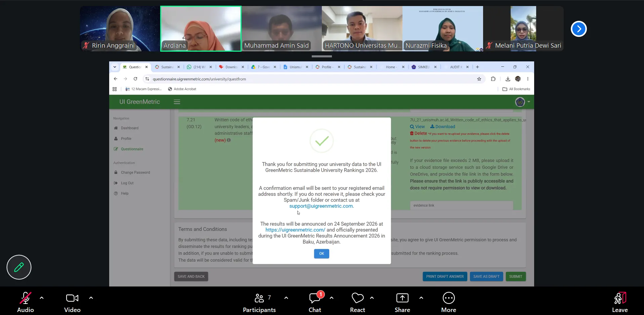Switch to the WhatsApp (214) tab
644x315 pixels.
[x=200, y=67]
